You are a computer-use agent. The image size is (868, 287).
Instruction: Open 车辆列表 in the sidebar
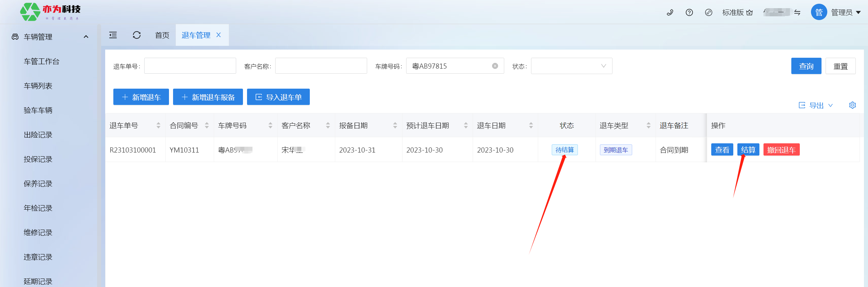(38, 86)
